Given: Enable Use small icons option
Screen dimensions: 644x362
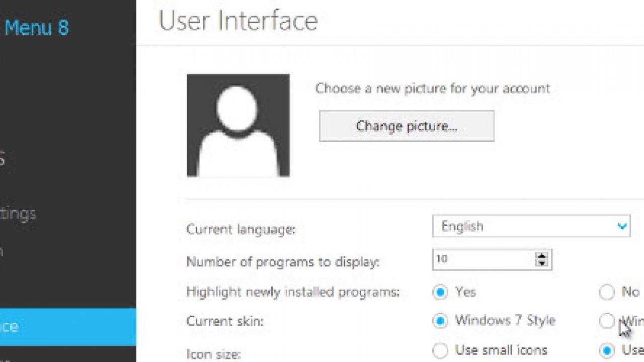Looking at the screenshot, I should click(440, 350).
